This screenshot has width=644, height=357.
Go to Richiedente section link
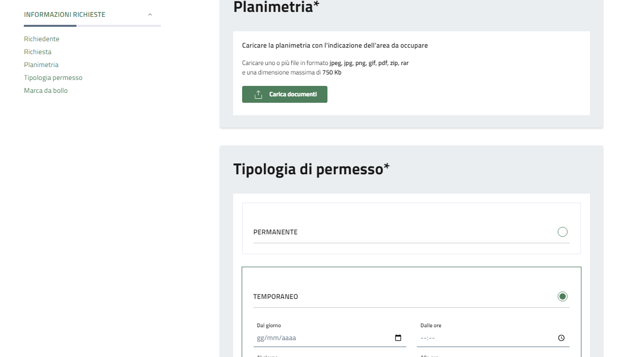(x=42, y=39)
